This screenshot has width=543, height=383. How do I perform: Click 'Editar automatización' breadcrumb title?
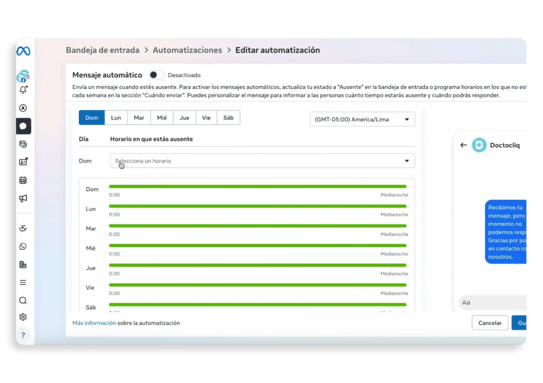pyautogui.click(x=278, y=50)
